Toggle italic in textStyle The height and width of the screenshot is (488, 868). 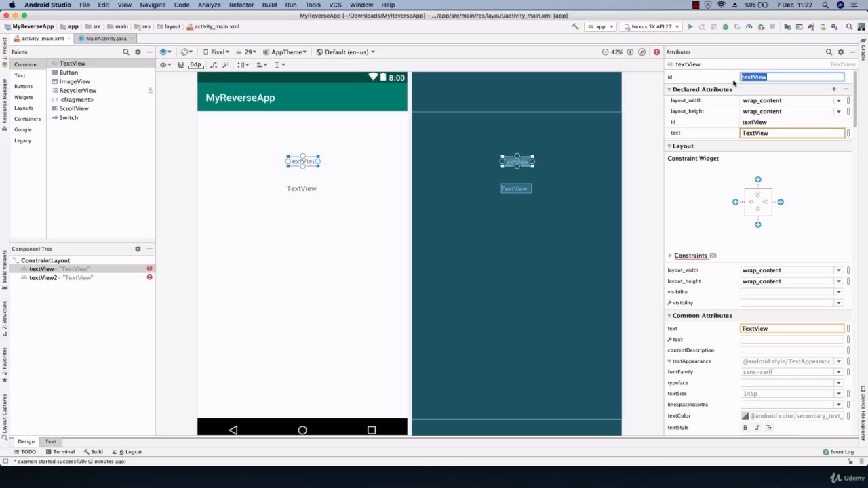[x=757, y=428]
